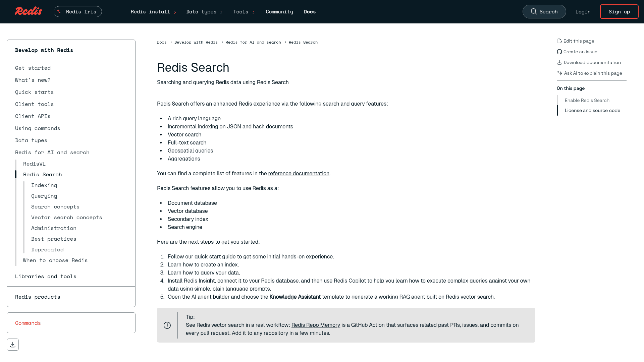Click the magnifier icon in Search
644x362 pixels.
click(x=534, y=11)
